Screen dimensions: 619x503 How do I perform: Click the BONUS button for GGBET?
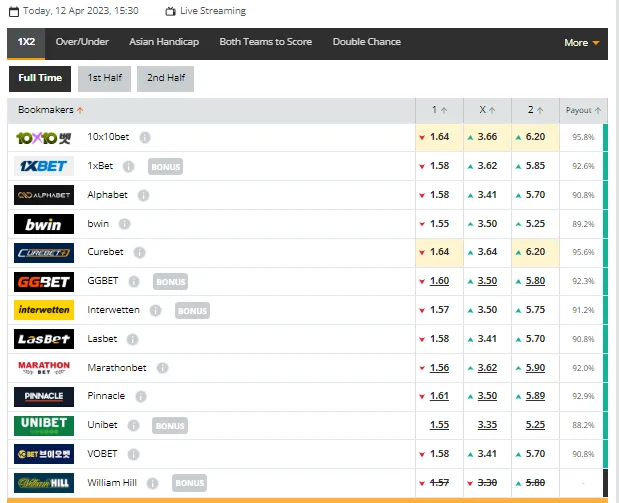(171, 282)
